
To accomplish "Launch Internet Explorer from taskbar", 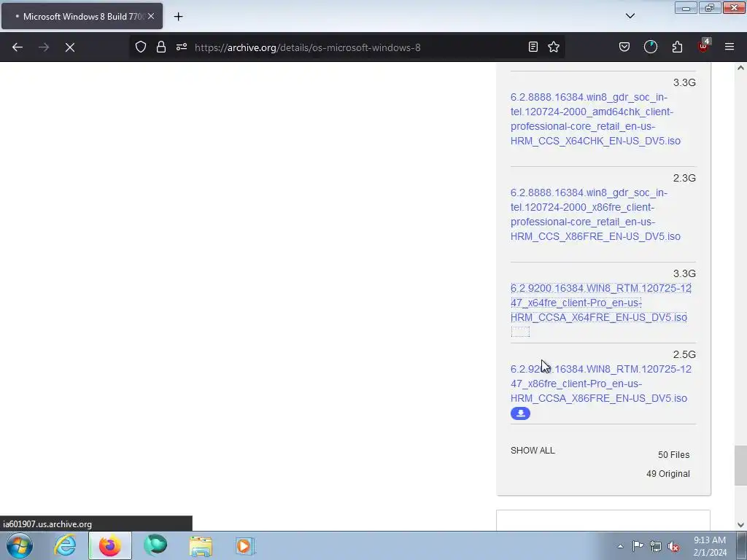I will pos(65,545).
